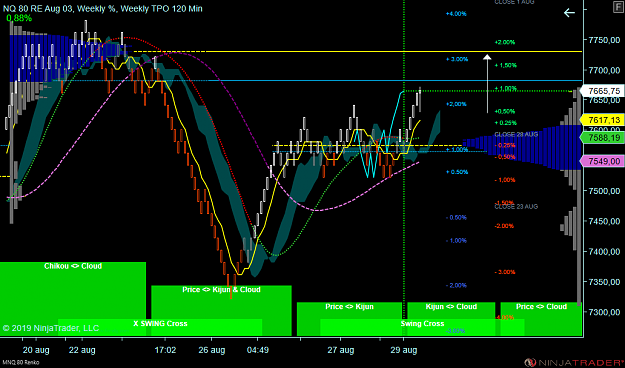Image resolution: width=625 pixels, height=368 pixels.
Task: Click the F fixed-scale icon in the corner
Action: (x=618, y=8)
